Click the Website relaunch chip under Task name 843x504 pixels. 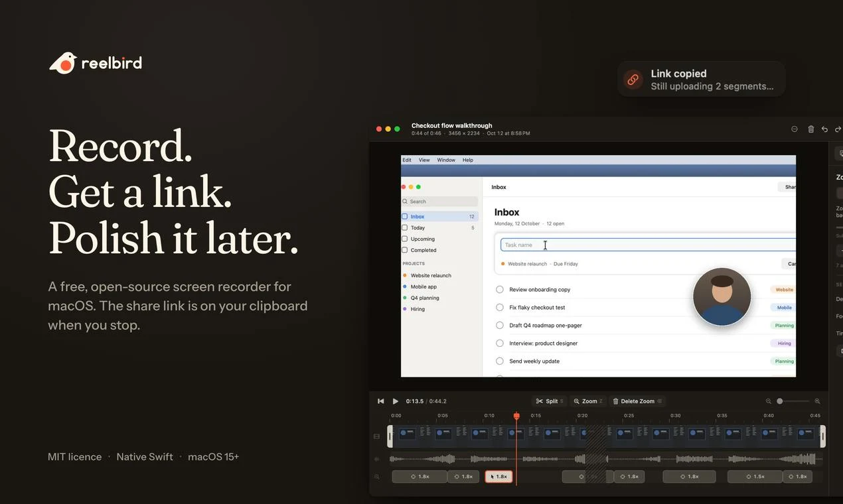[x=524, y=264]
